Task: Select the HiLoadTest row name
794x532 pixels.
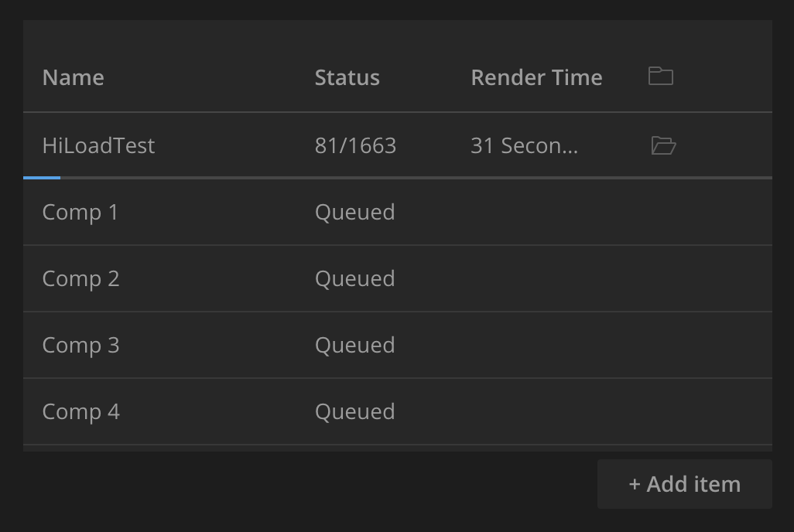Action: (99, 146)
